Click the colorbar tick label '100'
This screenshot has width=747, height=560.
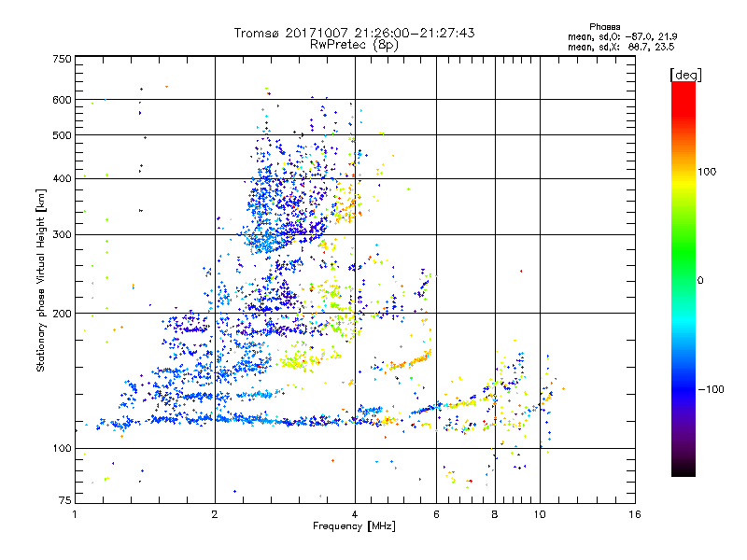click(707, 172)
